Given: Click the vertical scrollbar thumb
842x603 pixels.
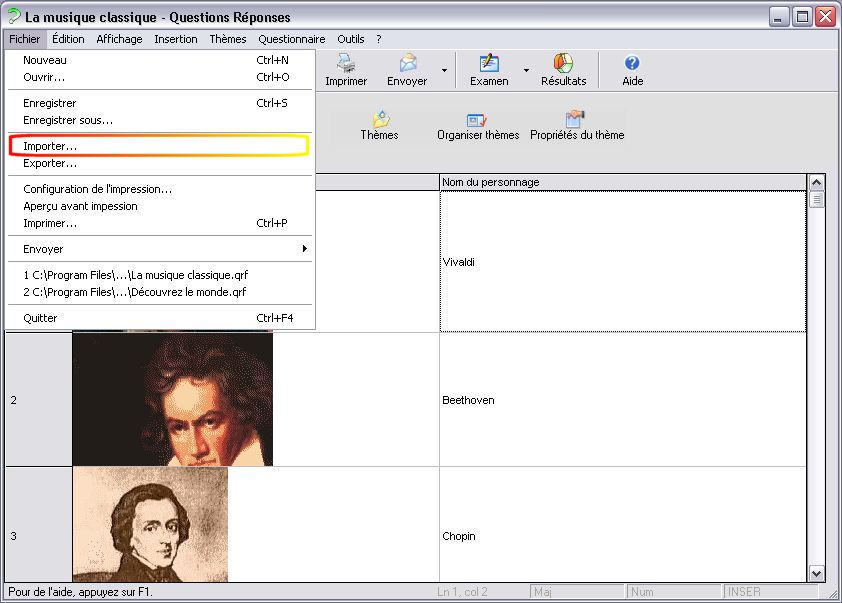Looking at the screenshot, I should point(816,200).
